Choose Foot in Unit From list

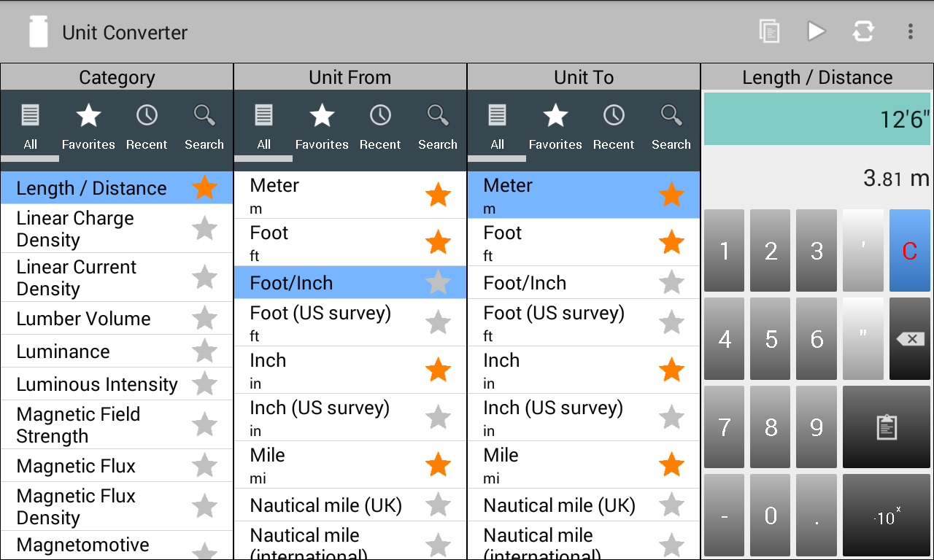click(350, 242)
